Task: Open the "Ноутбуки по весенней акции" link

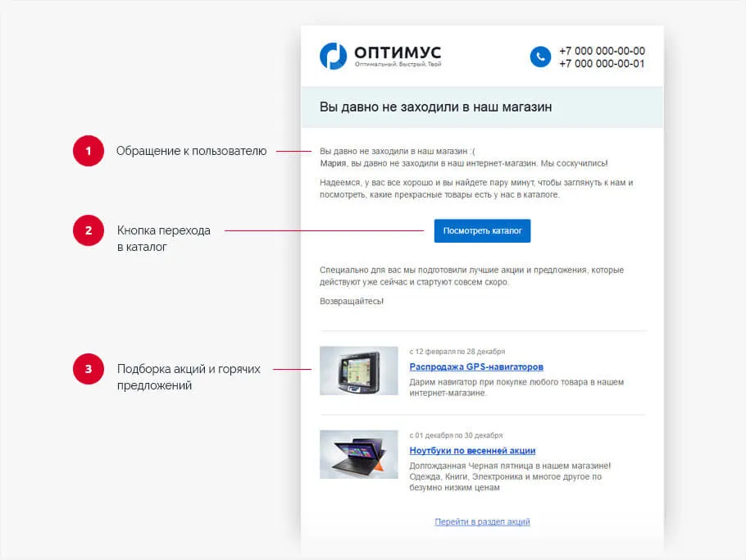Action: [x=472, y=450]
